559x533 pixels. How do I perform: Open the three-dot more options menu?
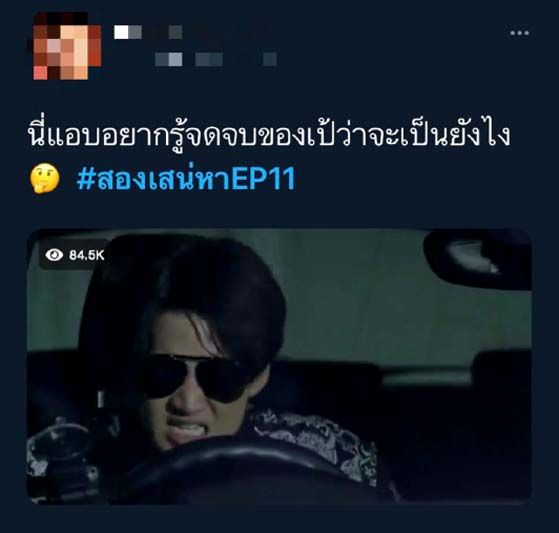tap(519, 33)
